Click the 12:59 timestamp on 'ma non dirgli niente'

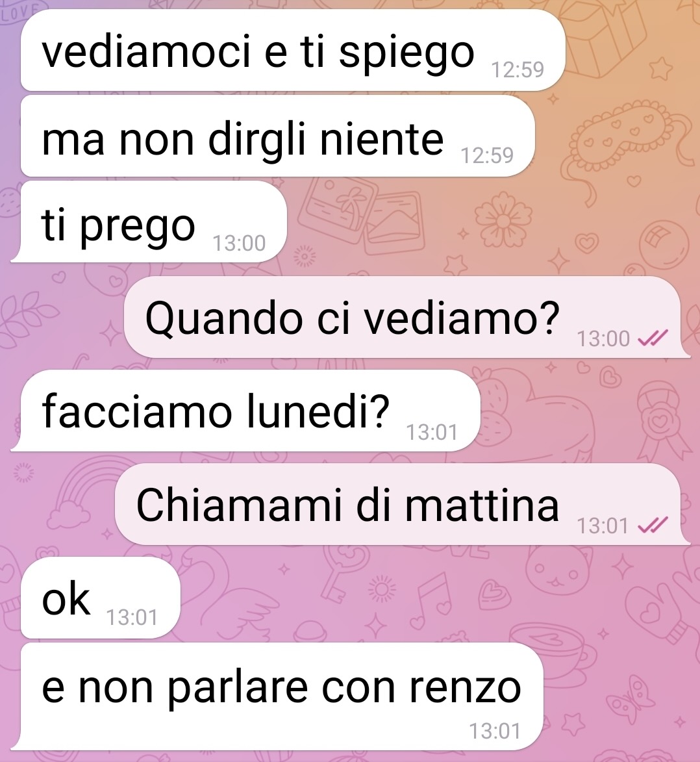(487, 155)
